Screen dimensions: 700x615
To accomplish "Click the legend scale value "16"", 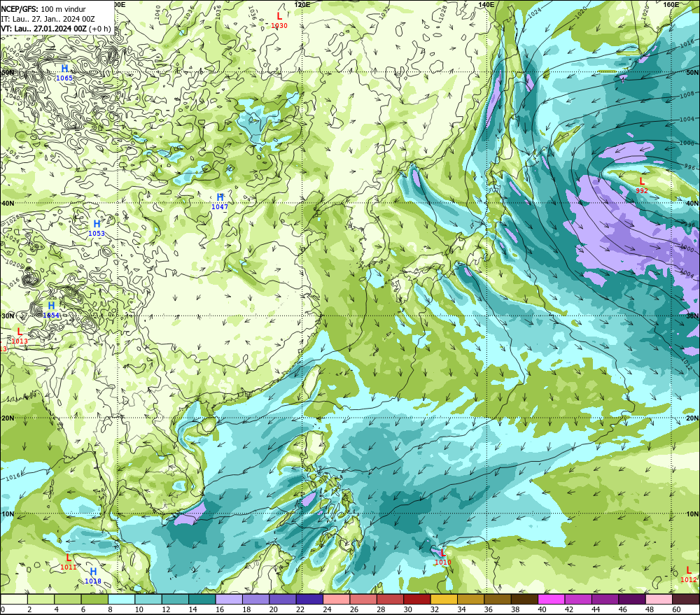I will pos(220,609).
